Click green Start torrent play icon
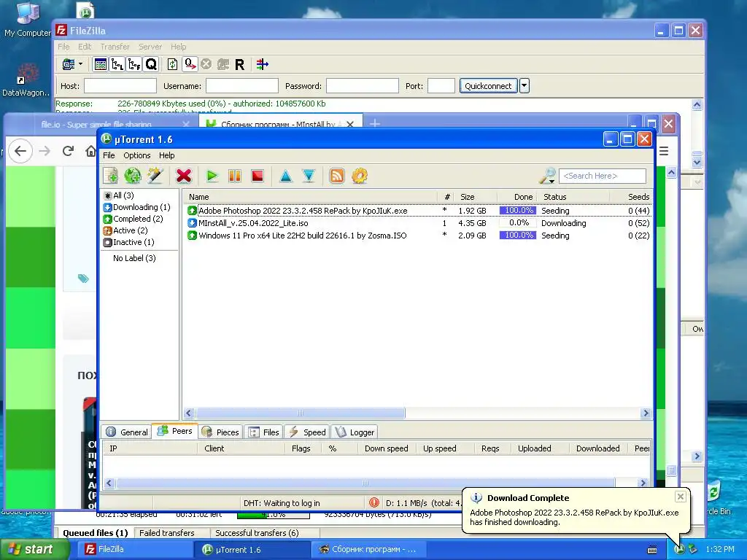Image resolution: width=747 pixels, height=560 pixels. (212, 176)
